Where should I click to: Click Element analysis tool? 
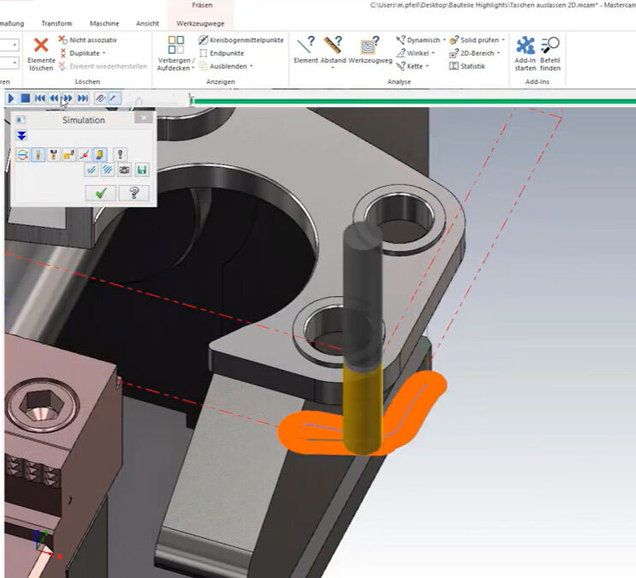point(306,50)
